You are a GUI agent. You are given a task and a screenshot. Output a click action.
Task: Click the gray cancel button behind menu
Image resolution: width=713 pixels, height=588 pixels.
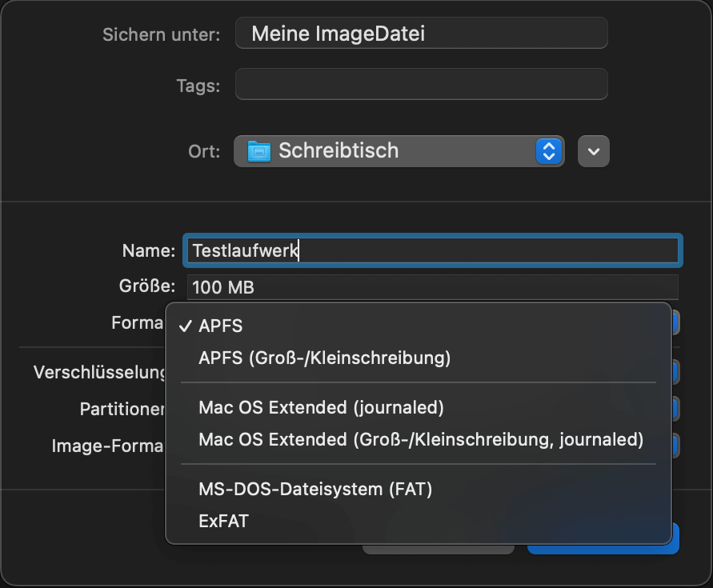tap(438, 550)
